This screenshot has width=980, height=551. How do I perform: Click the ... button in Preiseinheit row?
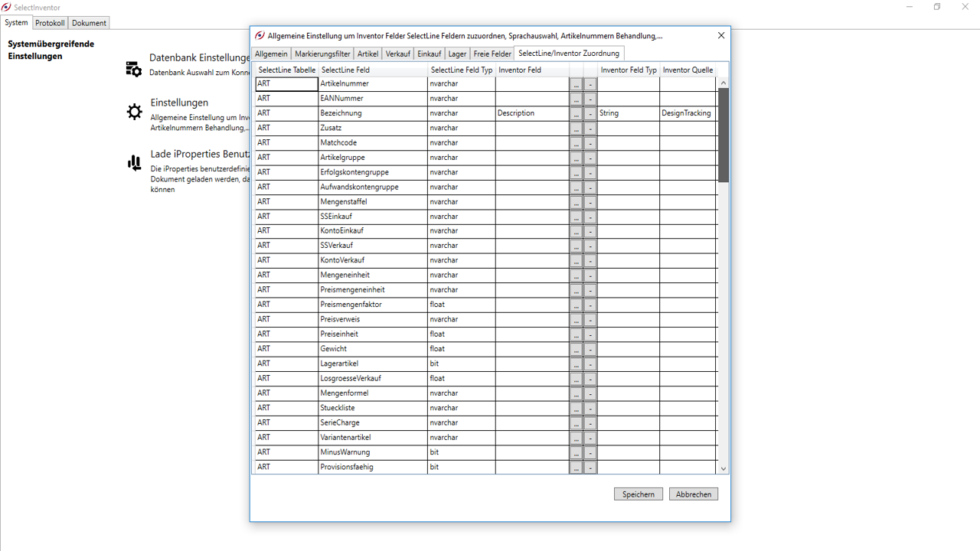[x=577, y=334]
